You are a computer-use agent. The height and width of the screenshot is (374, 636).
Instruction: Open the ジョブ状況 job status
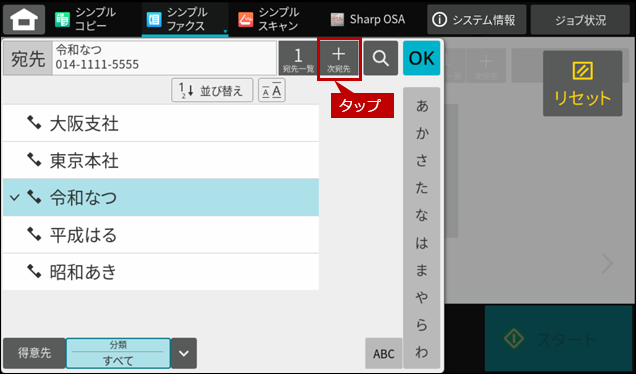580,19
